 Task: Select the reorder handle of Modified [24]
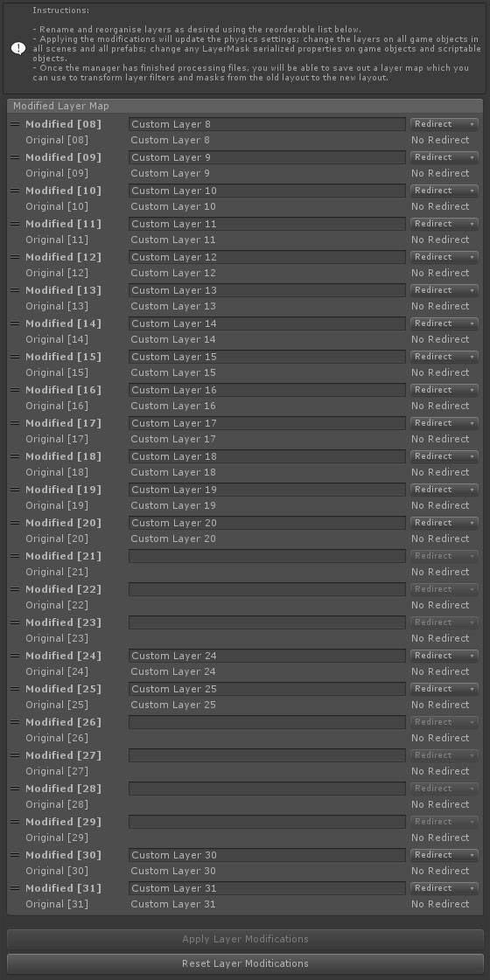pyautogui.click(x=15, y=656)
